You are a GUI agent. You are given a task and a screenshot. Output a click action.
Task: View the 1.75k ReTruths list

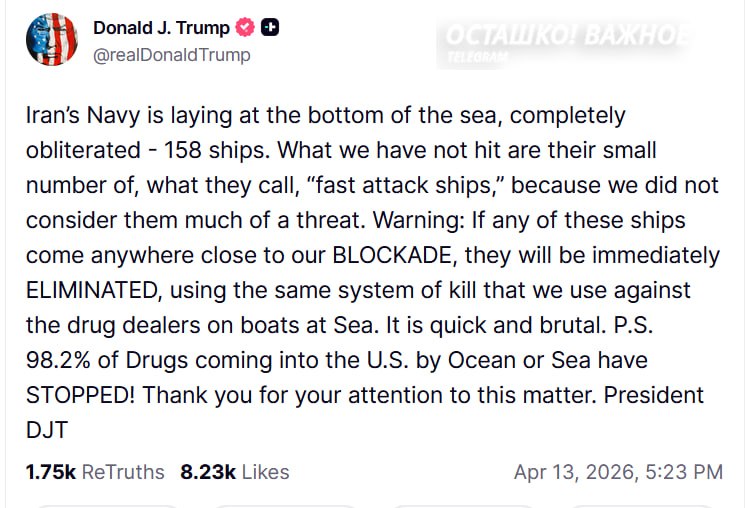pos(95,471)
